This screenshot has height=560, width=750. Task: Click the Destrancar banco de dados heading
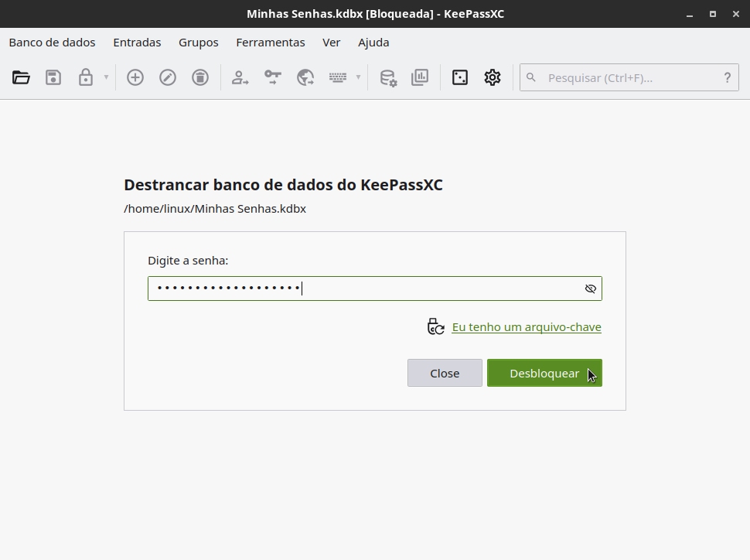tap(283, 185)
